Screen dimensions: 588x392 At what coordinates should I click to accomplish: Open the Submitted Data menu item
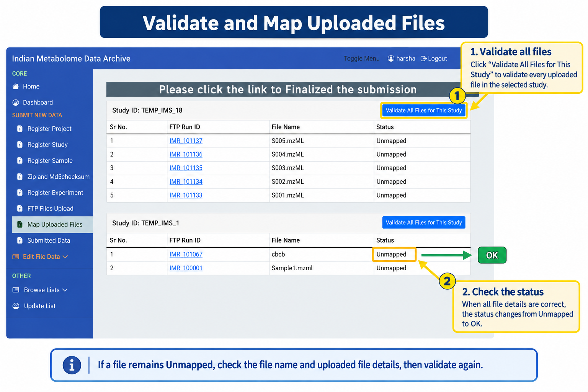click(49, 241)
